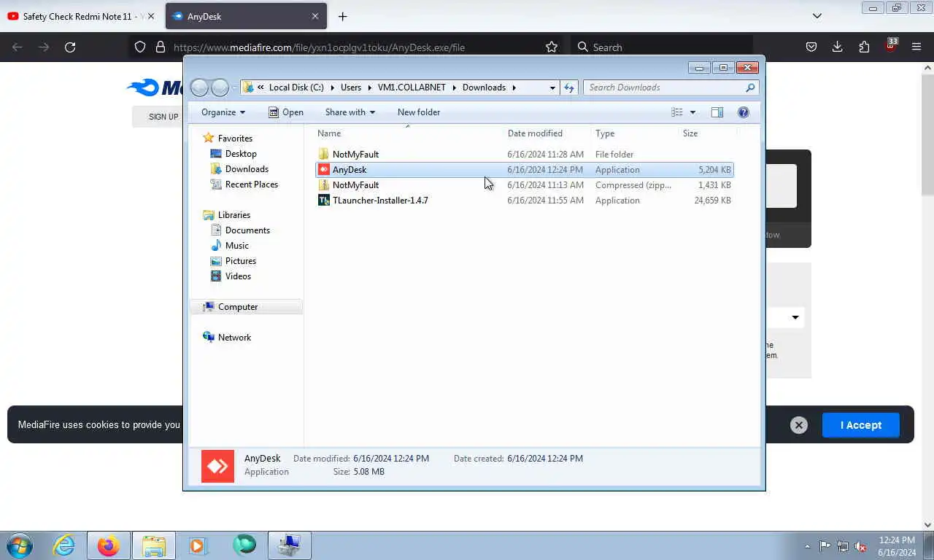Open Firefox Pocket save icon

tap(811, 47)
